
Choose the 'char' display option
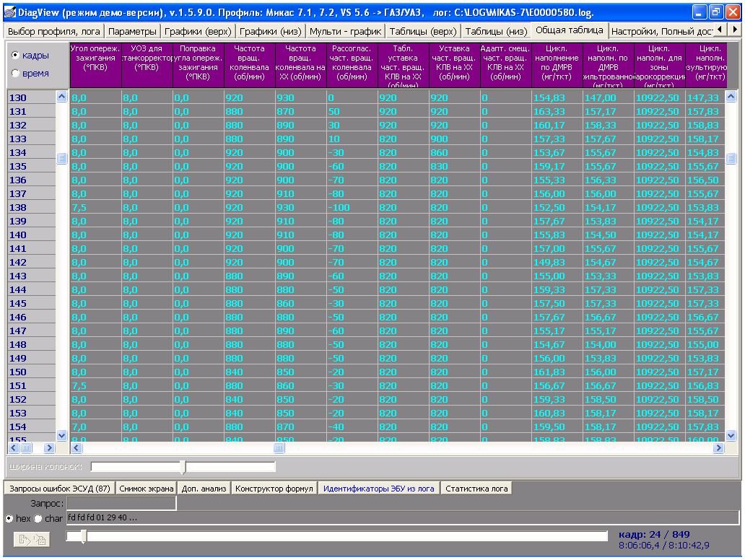pyautogui.click(x=38, y=518)
